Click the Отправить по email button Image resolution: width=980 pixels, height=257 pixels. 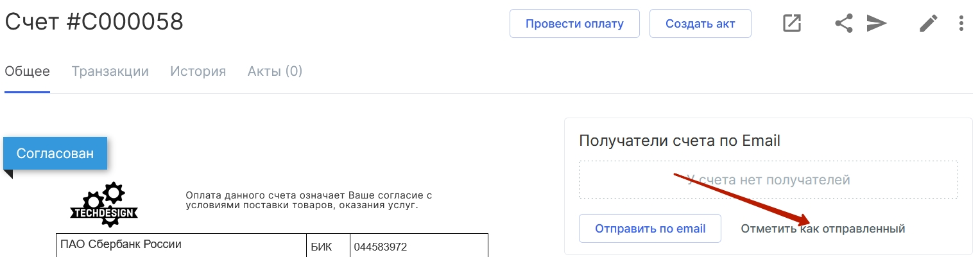[x=650, y=229]
